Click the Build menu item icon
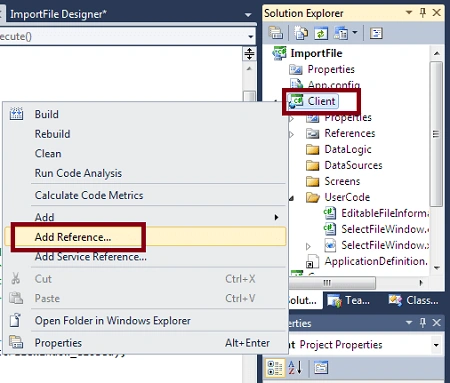The height and width of the screenshot is (383, 450). 16,114
